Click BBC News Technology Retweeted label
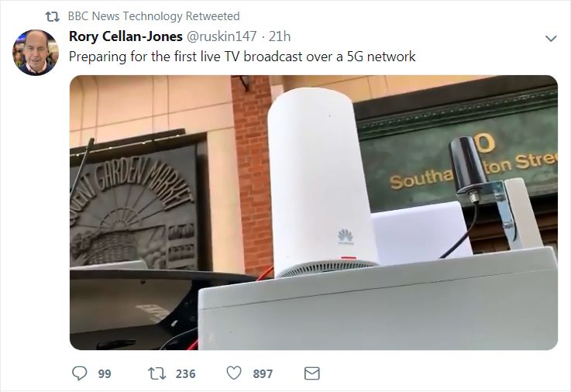The image size is (571, 392). point(153,16)
